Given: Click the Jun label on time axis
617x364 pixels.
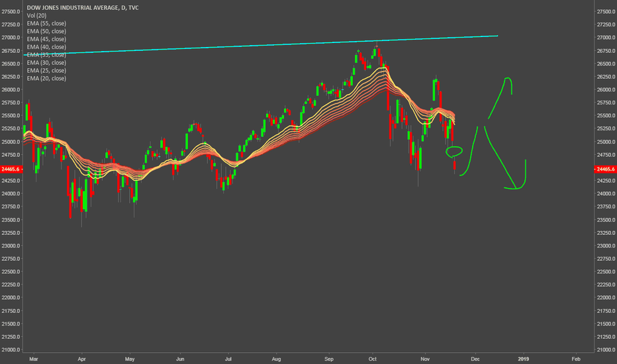Looking at the screenshot, I should tap(180, 359).
